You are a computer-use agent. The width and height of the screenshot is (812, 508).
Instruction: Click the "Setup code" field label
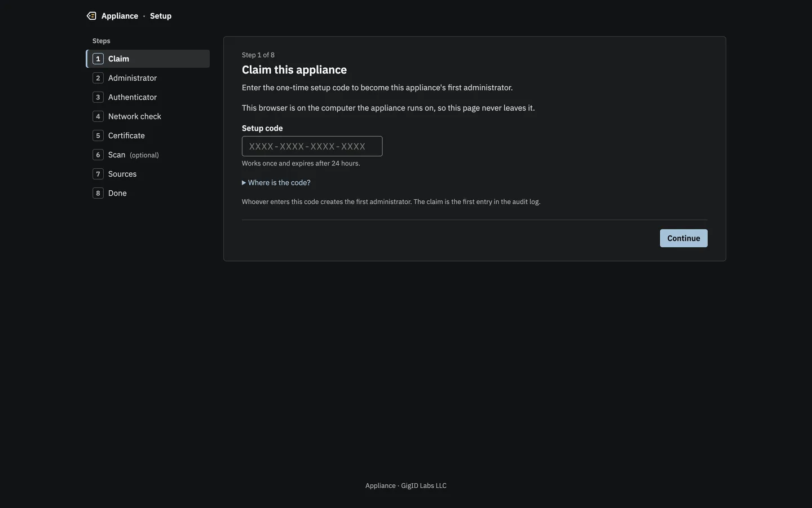tap(262, 128)
